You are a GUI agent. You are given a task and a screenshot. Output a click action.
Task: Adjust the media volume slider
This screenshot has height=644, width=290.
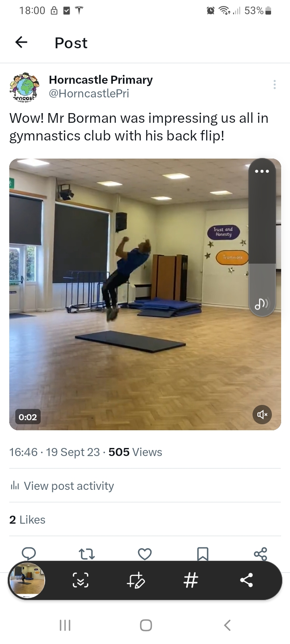(262, 237)
